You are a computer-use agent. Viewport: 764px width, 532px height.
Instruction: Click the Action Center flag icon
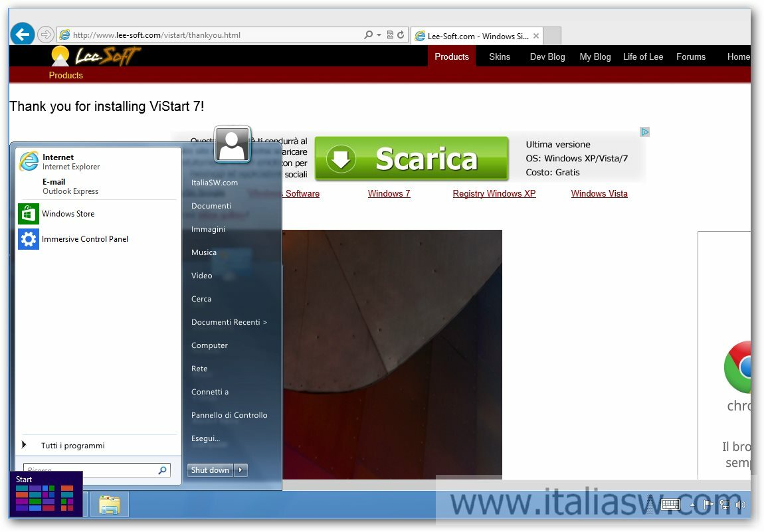coord(708,505)
